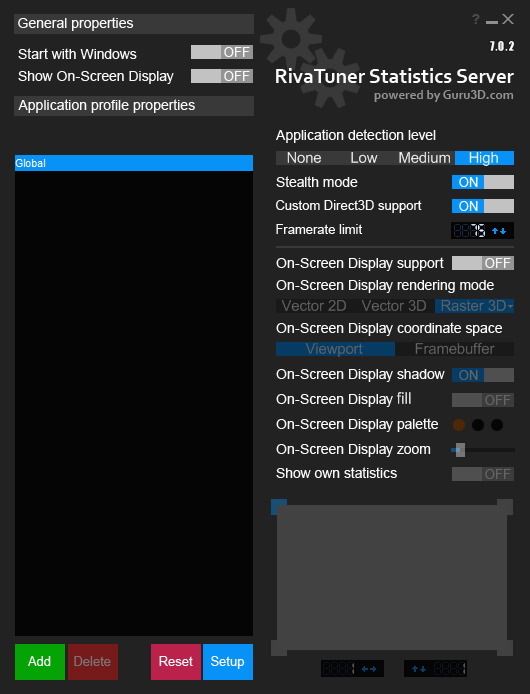Select the bottom-right corner anchor of preview
Viewport: 530px width, 694px height.
[505, 648]
